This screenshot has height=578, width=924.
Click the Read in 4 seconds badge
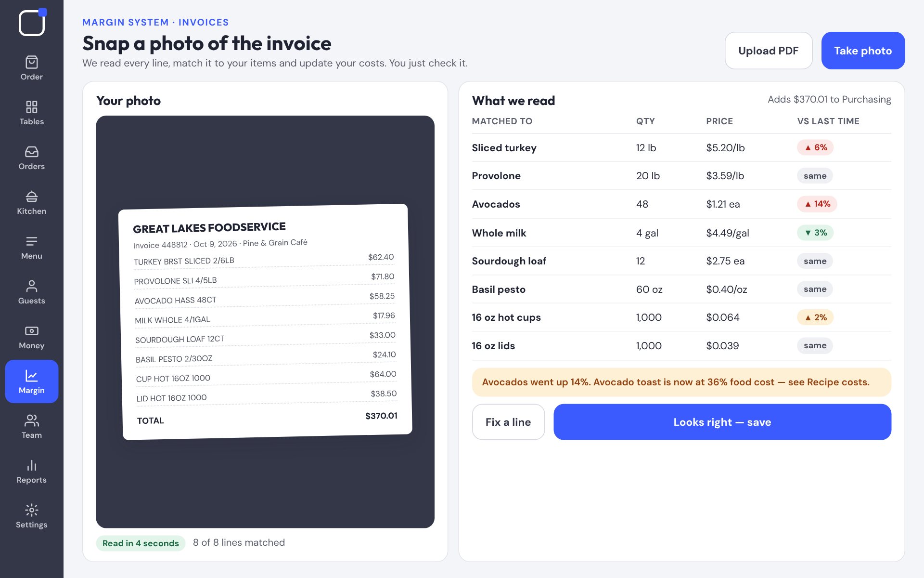click(141, 543)
